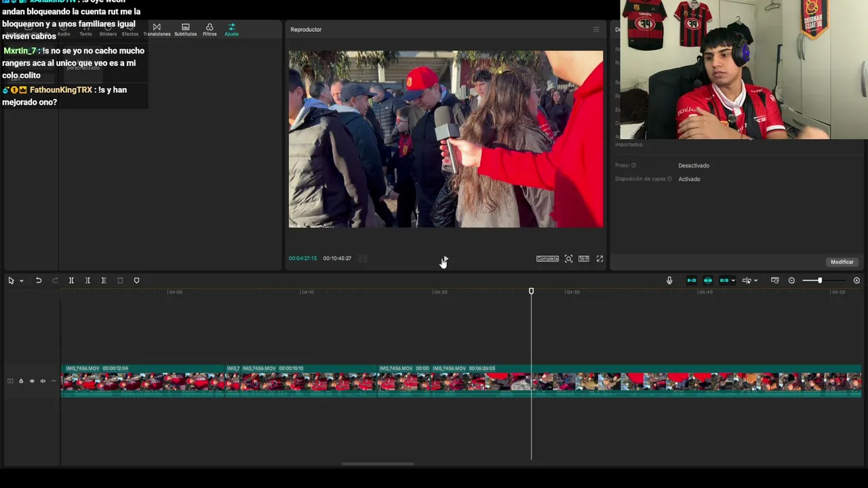Expand the preview axis dropdown arrow

[x=755, y=281]
